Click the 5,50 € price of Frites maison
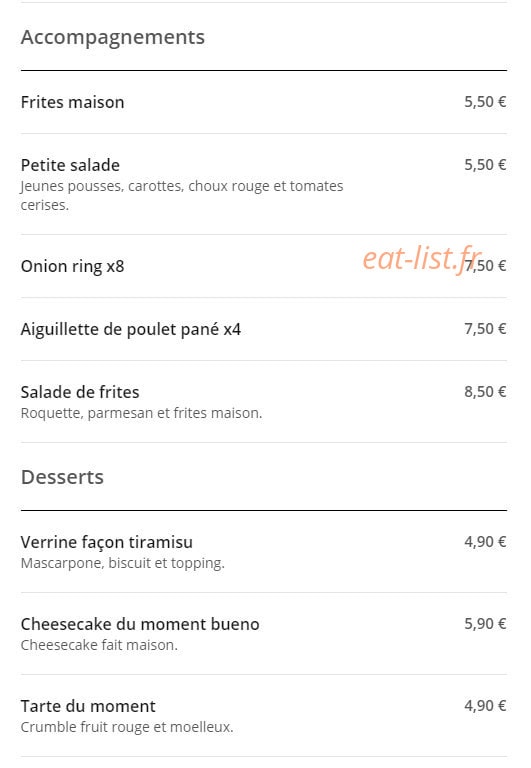This screenshot has height=768, width=531. click(485, 102)
